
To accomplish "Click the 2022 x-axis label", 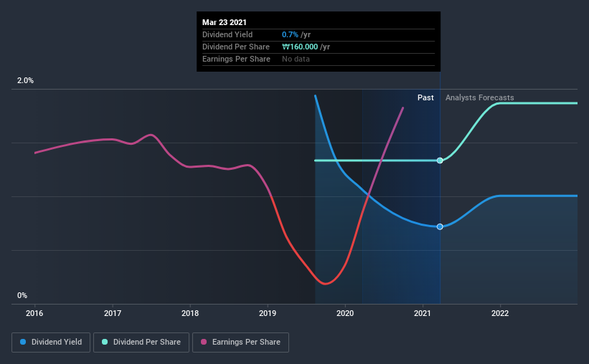I will [x=500, y=313].
